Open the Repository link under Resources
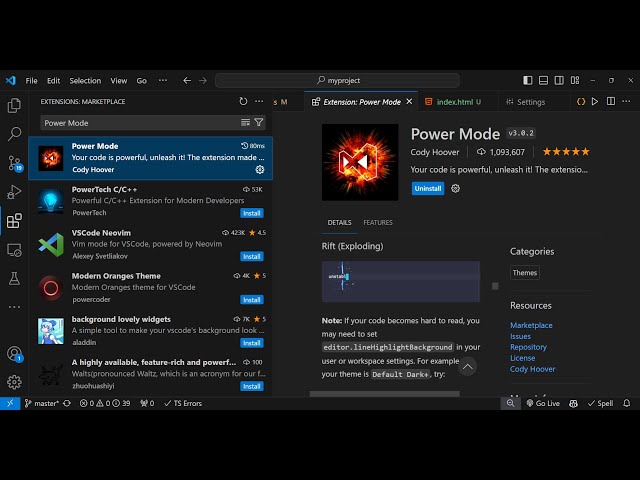Viewport: 640px width, 480px height. (528, 347)
